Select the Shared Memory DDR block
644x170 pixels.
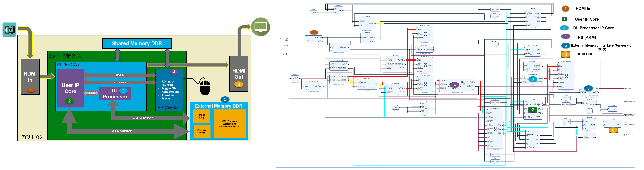pos(137,44)
